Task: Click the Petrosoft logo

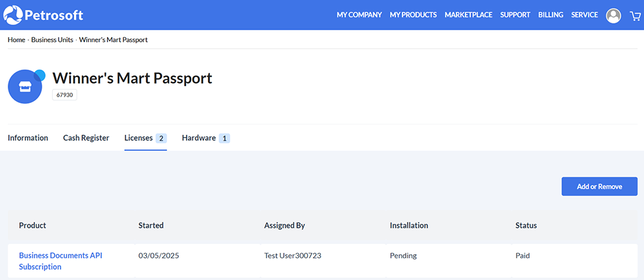Action: tap(43, 15)
